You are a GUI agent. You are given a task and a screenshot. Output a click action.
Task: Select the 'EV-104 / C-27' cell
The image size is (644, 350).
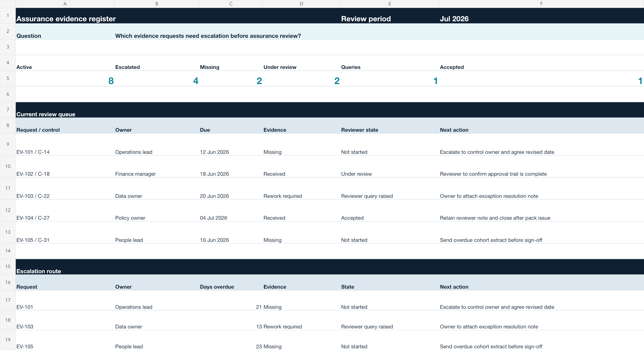tap(65, 210)
